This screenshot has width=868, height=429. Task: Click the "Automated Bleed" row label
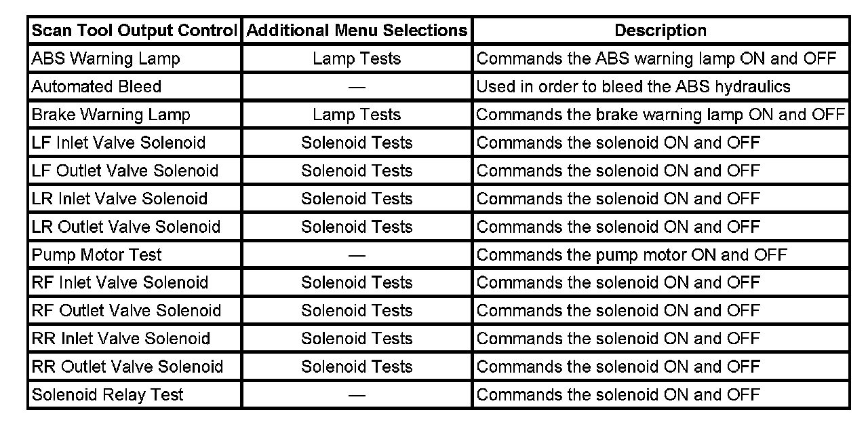[96, 87]
